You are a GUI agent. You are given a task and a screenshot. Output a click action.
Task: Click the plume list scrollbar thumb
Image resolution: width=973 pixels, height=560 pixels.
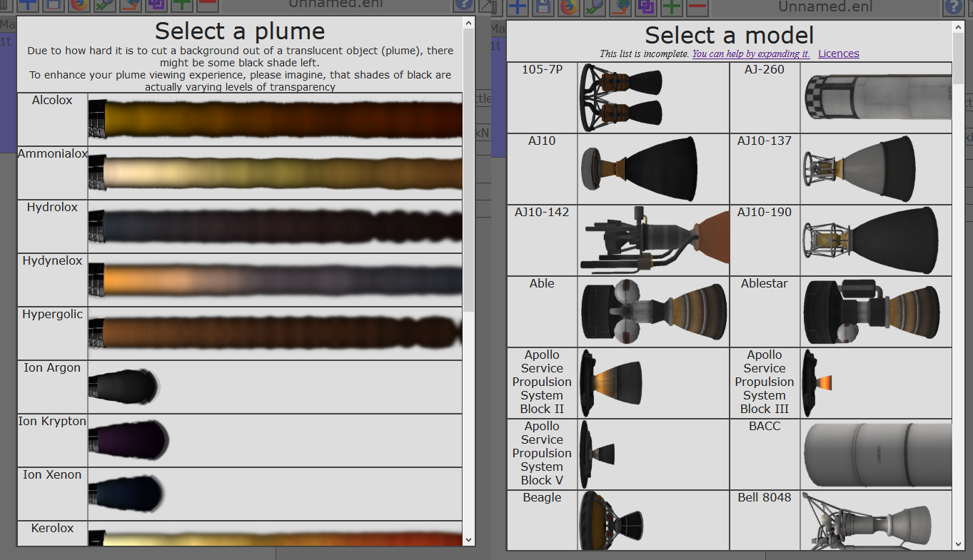point(468,170)
